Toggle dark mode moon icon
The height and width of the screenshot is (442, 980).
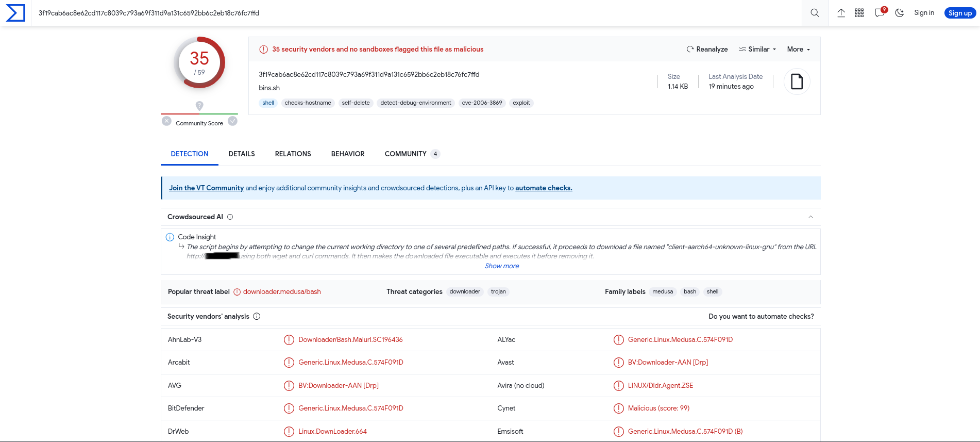900,13
